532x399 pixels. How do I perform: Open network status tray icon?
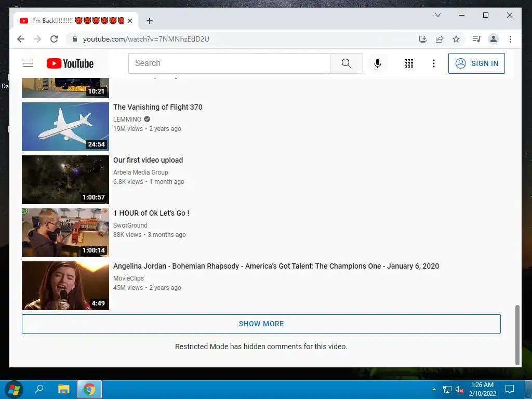tap(447, 389)
